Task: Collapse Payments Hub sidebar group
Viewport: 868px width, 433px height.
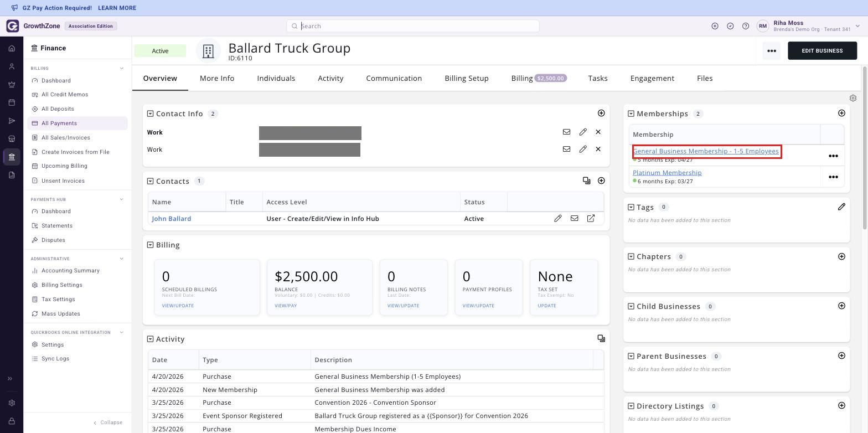Action: (122, 199)
